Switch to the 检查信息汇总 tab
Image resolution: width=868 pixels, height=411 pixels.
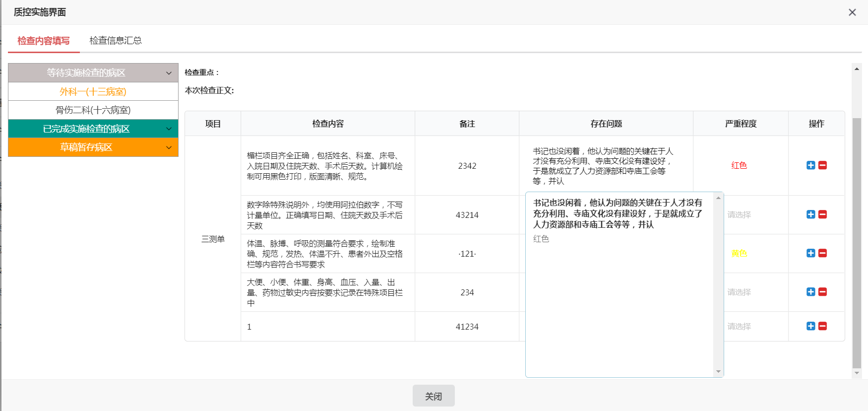[x=116, y=41]
